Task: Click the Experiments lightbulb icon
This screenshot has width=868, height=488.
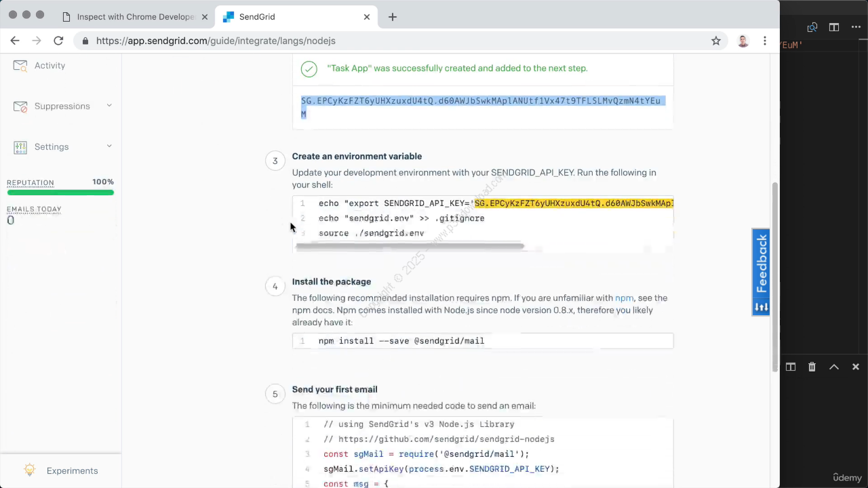Action: click(29, 470)
